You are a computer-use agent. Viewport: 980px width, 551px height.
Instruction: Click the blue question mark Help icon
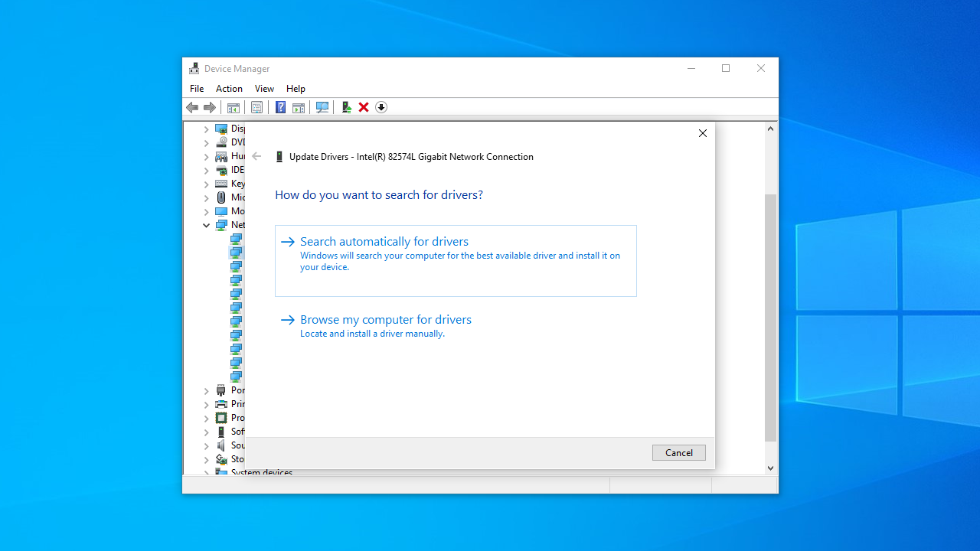[280, 108]
